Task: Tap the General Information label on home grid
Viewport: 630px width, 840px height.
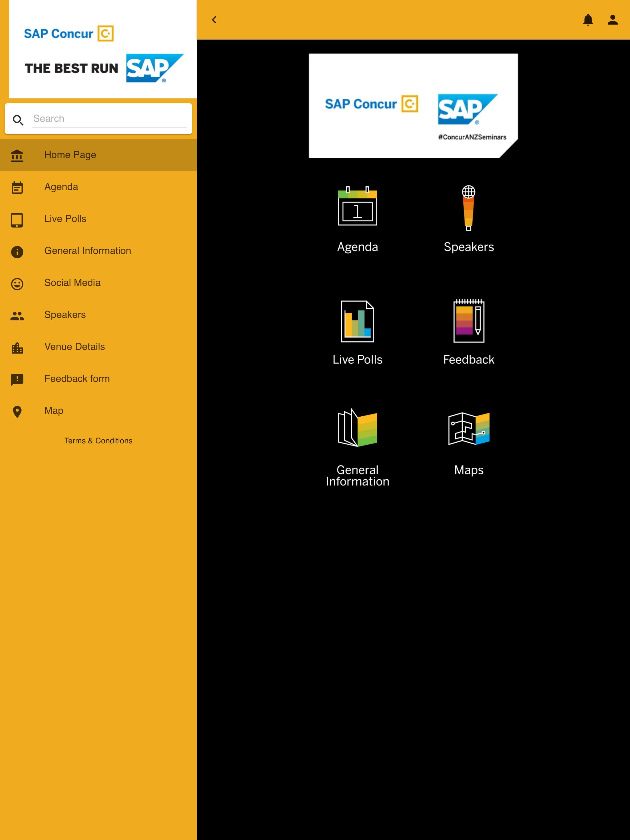Action: (x=357, y=475)
